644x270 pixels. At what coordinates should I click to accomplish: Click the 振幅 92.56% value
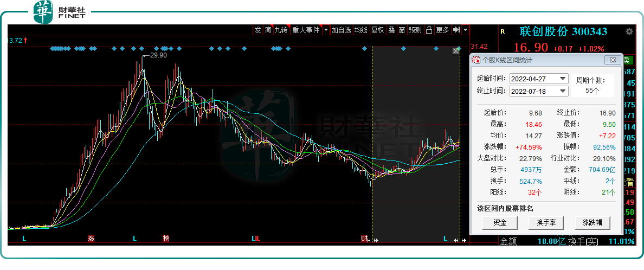point(604,147)
